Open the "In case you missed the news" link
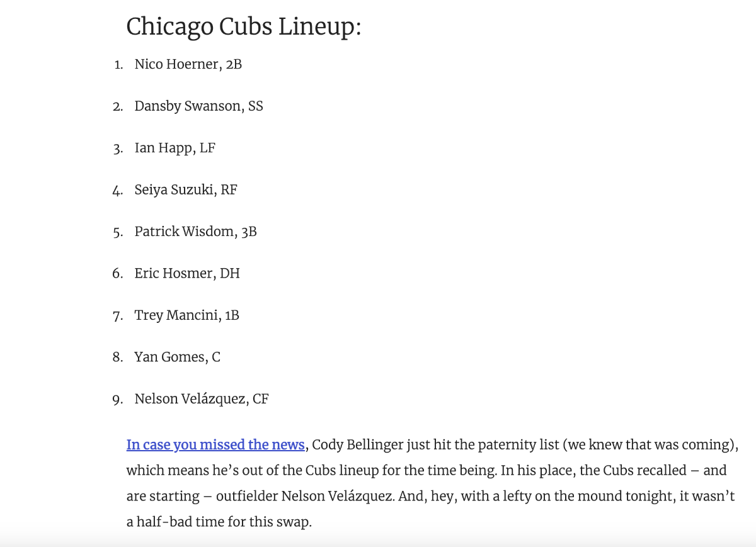This screenshot has height=547, width=756. (215, 445)
